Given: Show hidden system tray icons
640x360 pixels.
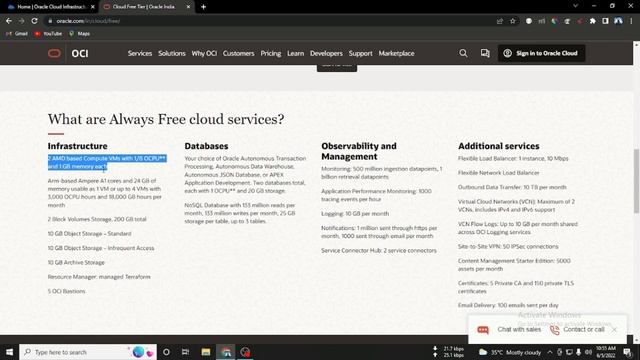Looking at the screenshot, I should 550,352.
